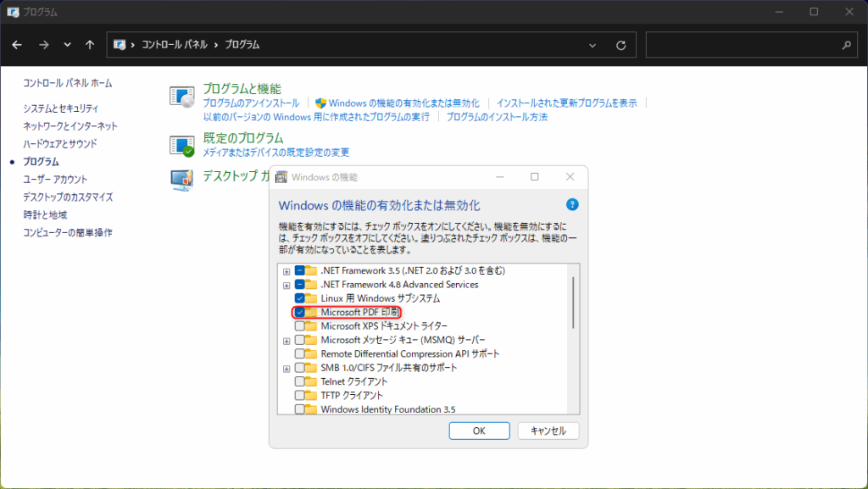Open address bar history dropdown chevron
Screen dimensions: 868x489
click(593, 46)
